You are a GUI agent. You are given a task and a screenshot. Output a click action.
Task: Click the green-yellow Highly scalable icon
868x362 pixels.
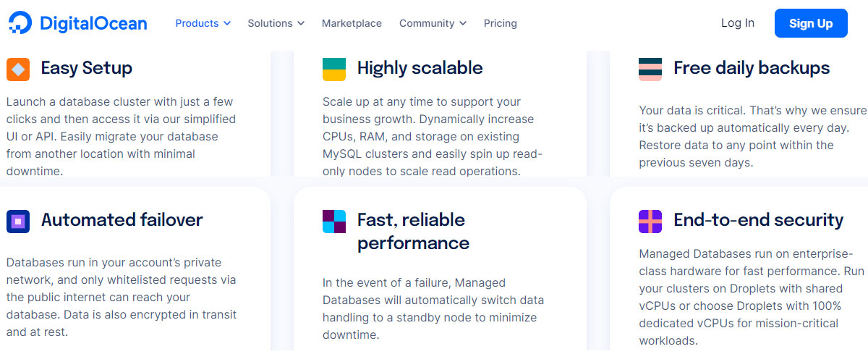click(334, 69)
